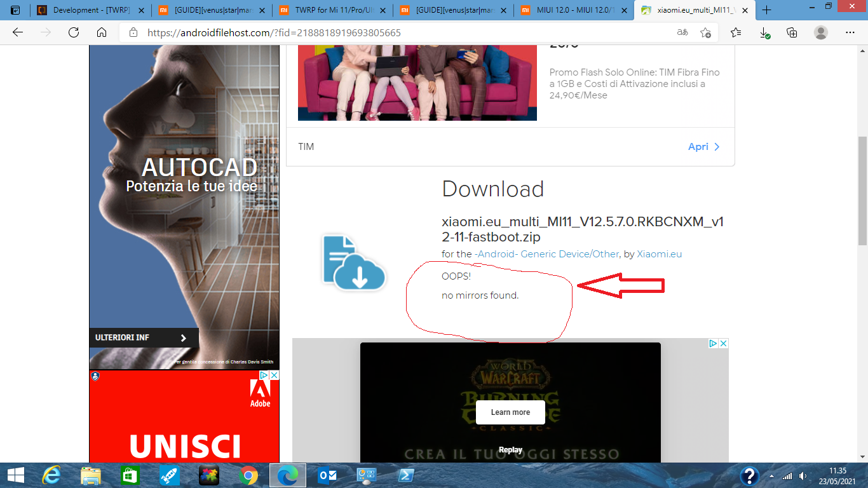Open PowerShell from taskbar
Image resolution: width=868 pixels, height=488 pixels.
(x=406, y=475)
